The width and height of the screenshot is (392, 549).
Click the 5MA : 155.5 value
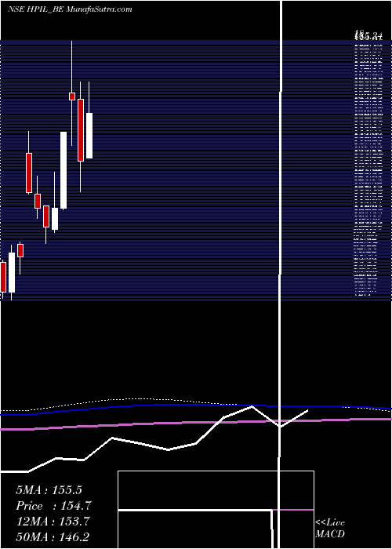49,490
